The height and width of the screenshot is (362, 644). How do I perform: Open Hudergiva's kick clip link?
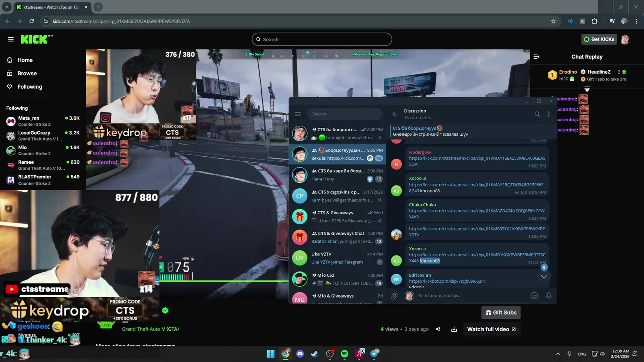476,161
